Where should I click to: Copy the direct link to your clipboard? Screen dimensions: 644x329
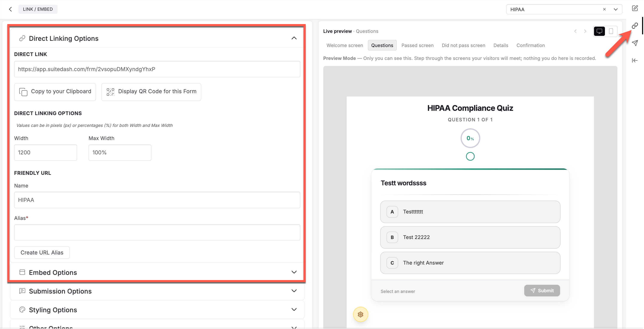point(55,92)
